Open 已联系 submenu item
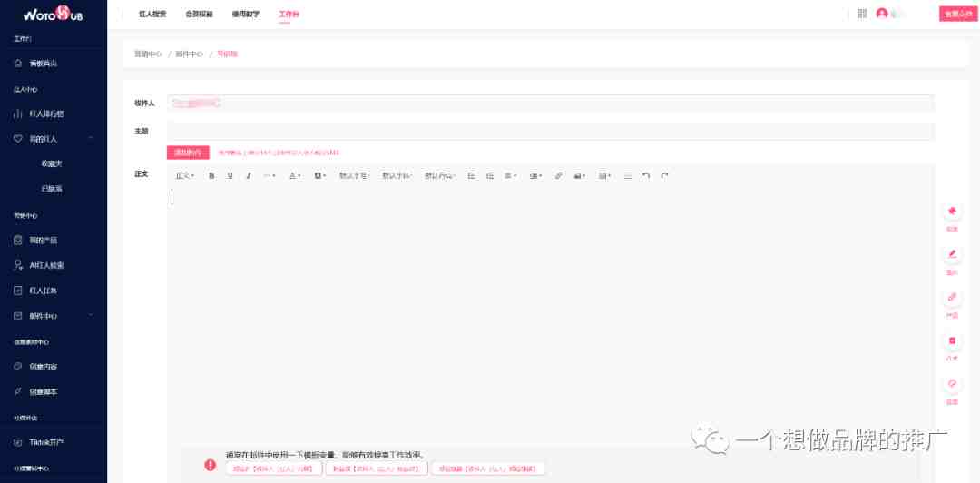The height and width of the screenshot is (483, 980). tap(51, 189)
